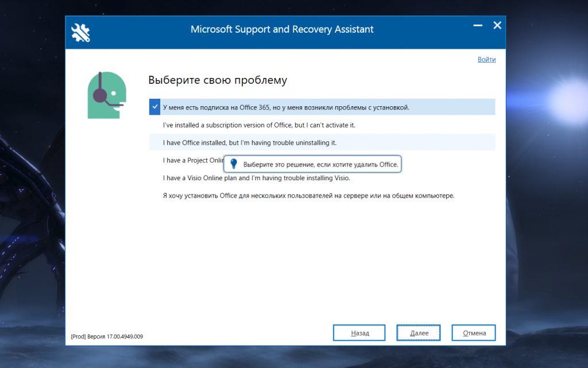Click the version text 17.00.4949.009
Image resolution: width=588 pixels, height=368 pixels.
[107, 336]
